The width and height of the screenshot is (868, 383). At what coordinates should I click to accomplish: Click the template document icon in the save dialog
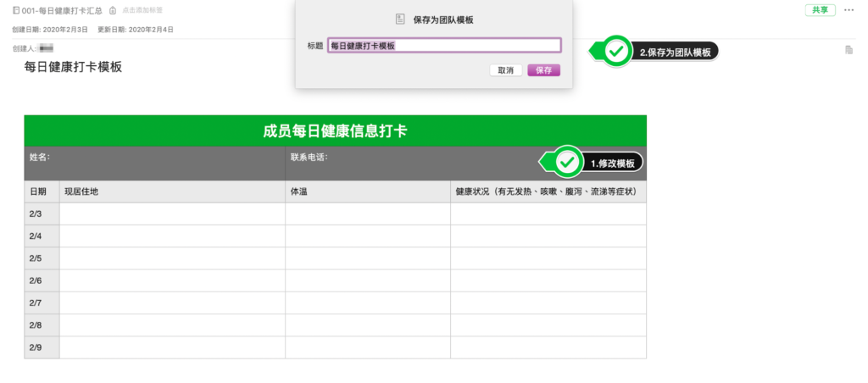coord(400,19)
